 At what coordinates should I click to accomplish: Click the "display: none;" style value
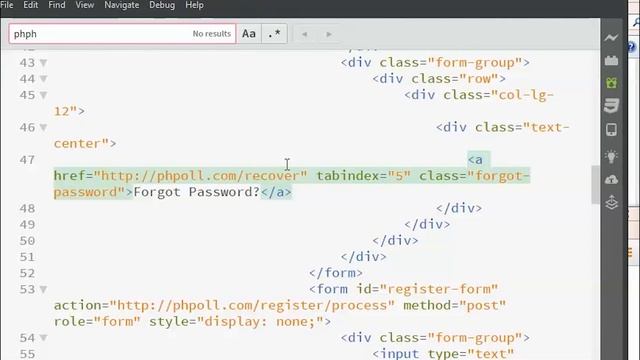point(260,322)
